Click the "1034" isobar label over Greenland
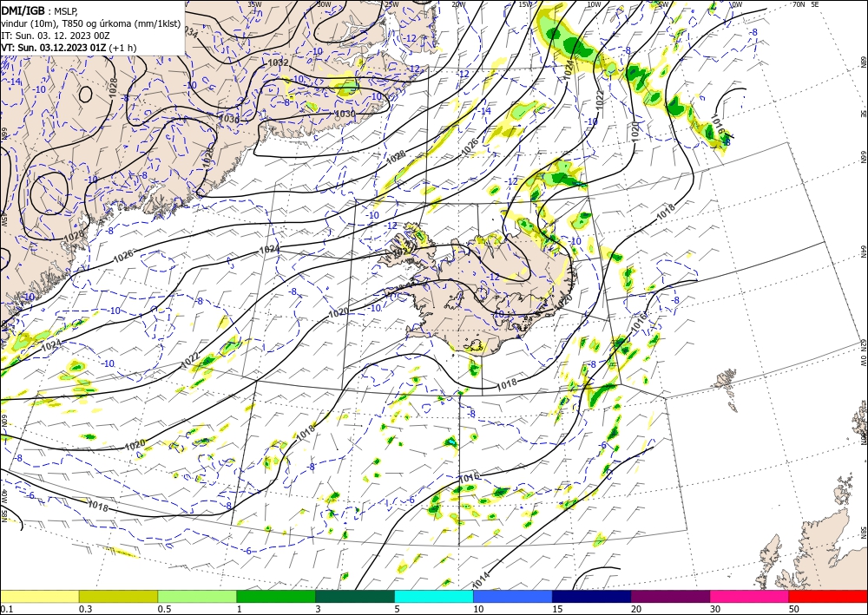The image size is (868, 615). click(190, 33)
